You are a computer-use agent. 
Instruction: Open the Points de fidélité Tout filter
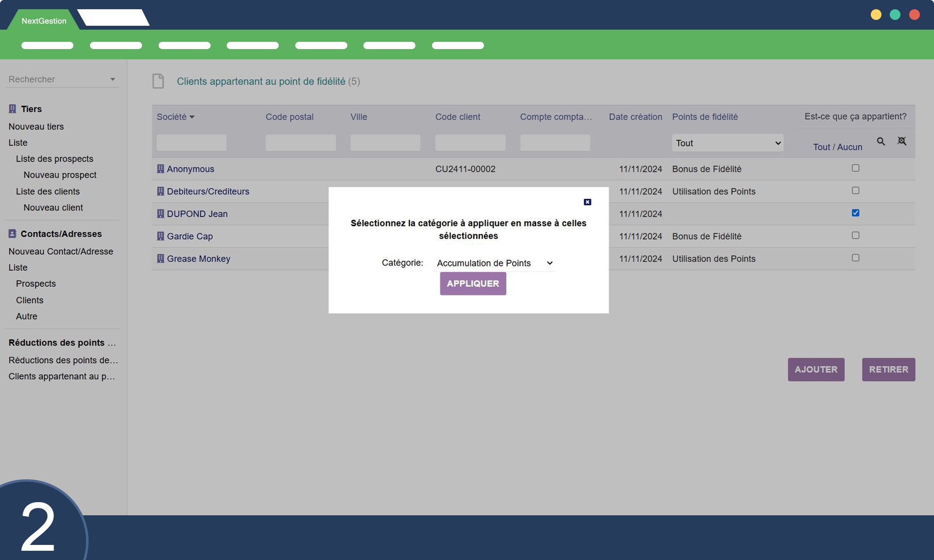727,143
